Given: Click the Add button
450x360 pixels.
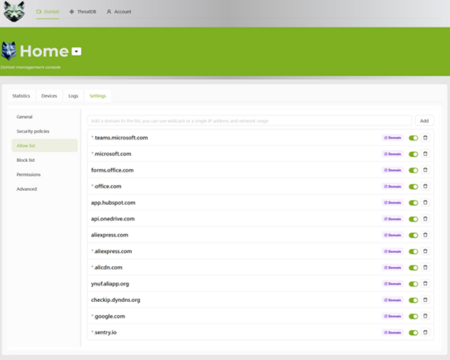Looking at the screenshot, I should click(x=424, y=121).
